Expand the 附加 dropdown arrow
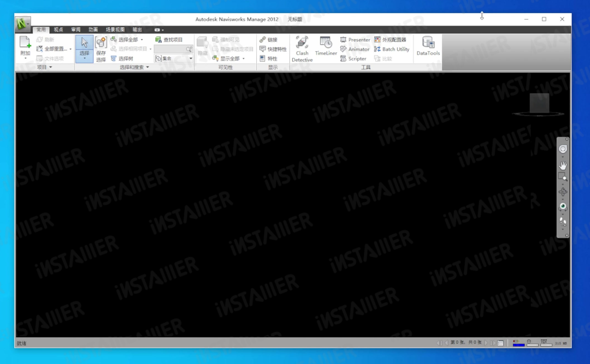Image resolution: width=590 pixels, height=364 pixels. pos(25,58)
